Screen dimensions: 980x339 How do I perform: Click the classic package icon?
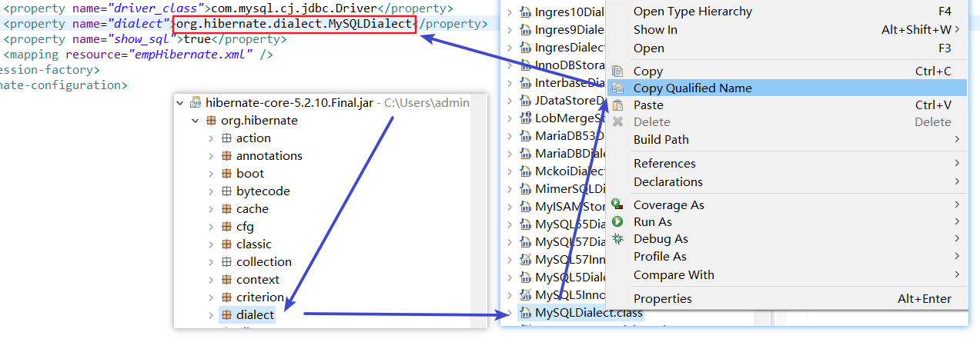227,244
